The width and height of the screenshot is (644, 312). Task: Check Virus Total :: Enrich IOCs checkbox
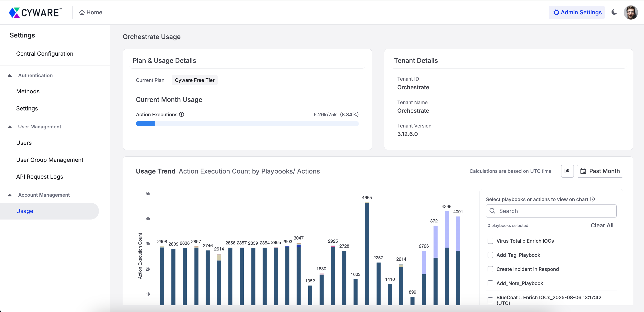pyautogui.click(x=490, y=241)
